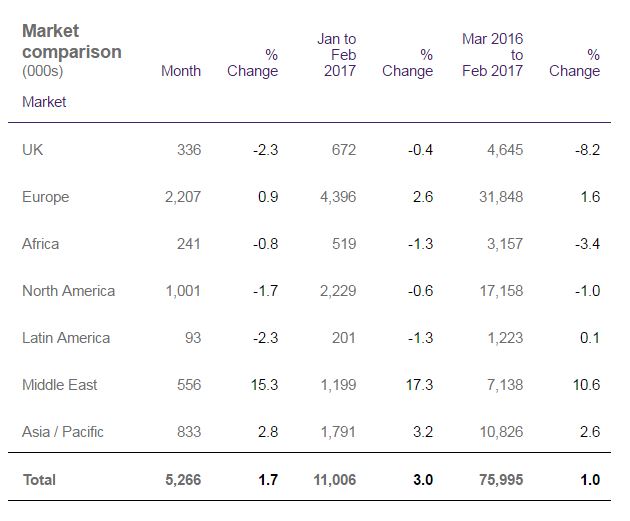Select the yearly total value 75,995
The width and height of the screenshot is (630, 521).
[x=501, y=480]
